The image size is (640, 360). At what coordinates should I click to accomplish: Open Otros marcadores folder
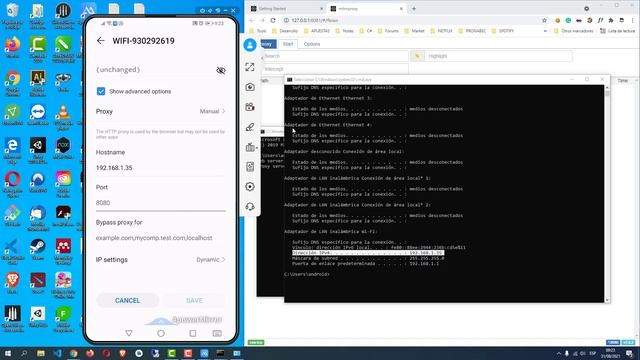pyautogui.click(x=574, y=31)
